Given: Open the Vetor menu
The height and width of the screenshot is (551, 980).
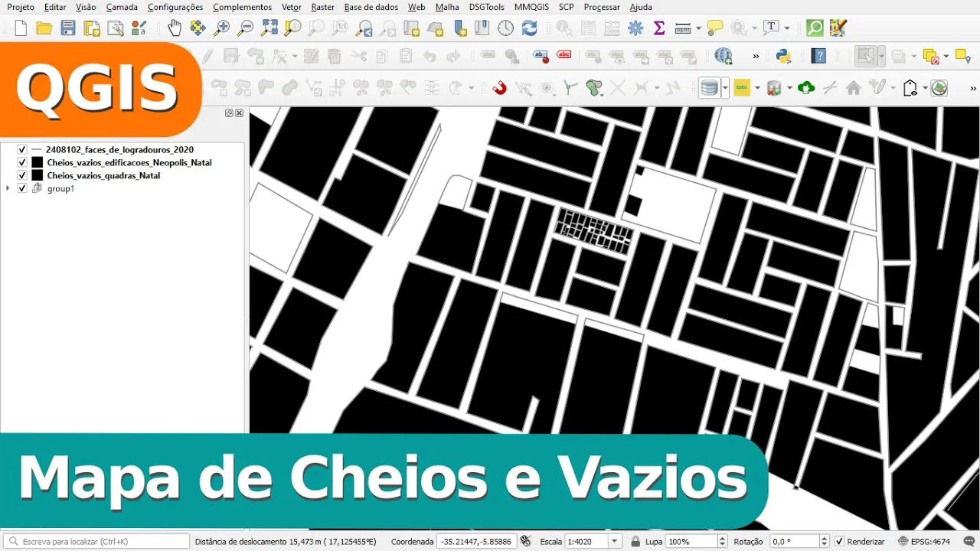Looking at the screenshot, I should pos(291,7).
